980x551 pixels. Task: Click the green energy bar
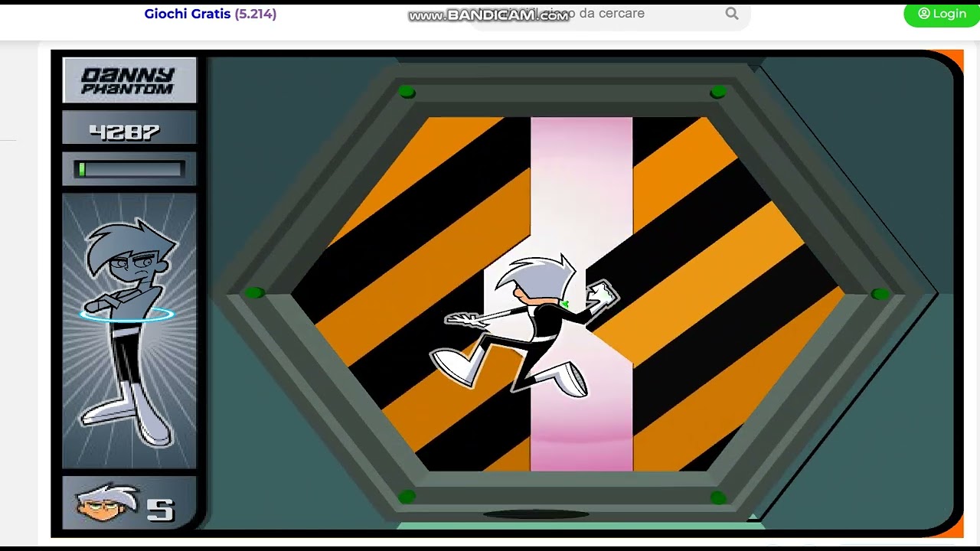pos(129,169)
